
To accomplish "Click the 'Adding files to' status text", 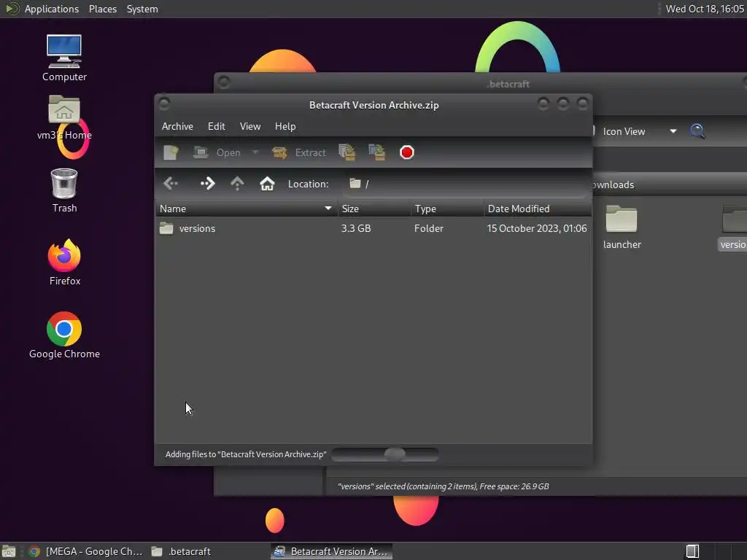I will 246,454.
